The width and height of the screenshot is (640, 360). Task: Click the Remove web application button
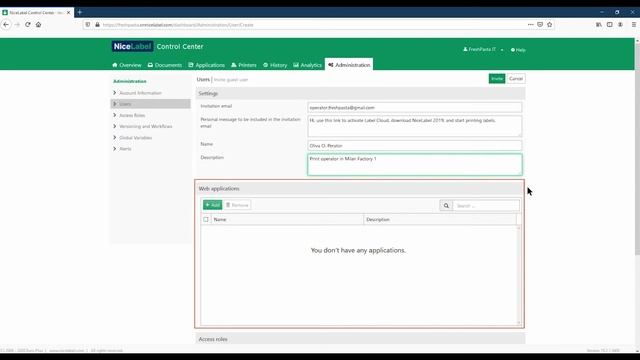click(237, 205)
